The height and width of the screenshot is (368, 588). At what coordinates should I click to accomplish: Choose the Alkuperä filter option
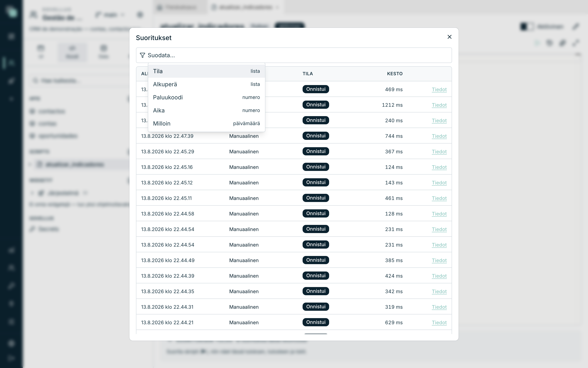coord(206,84)
